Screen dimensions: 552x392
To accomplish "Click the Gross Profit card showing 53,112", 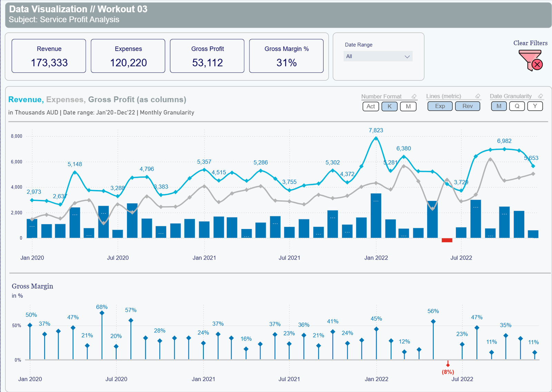I will 207,56.
